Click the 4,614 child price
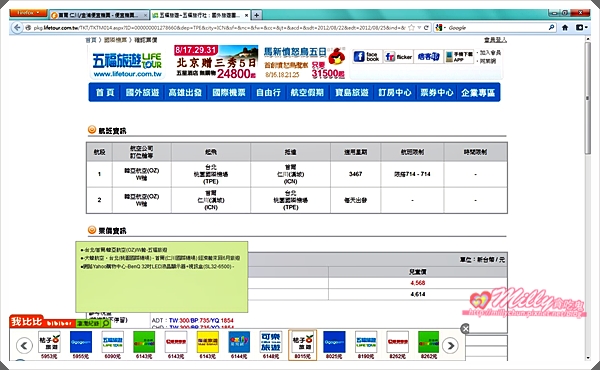 click(417, 294)
